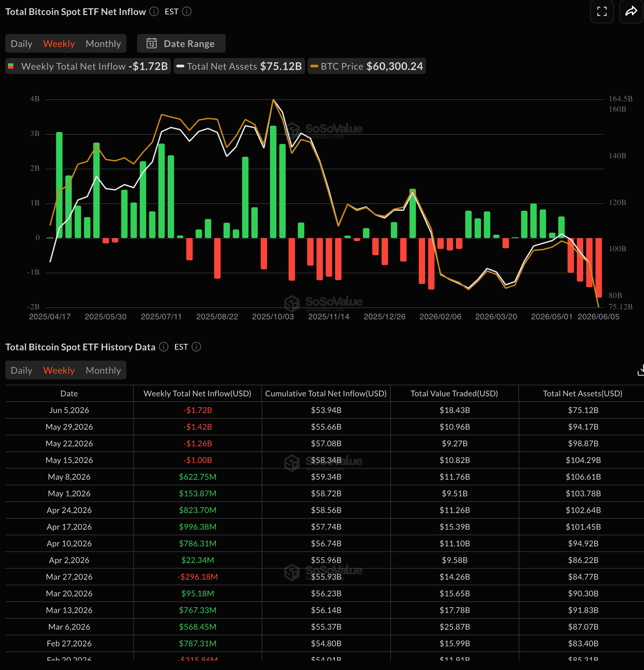Click info icon next to chart EST label
The height and width of the screenshot is (670, 644).
187,12
